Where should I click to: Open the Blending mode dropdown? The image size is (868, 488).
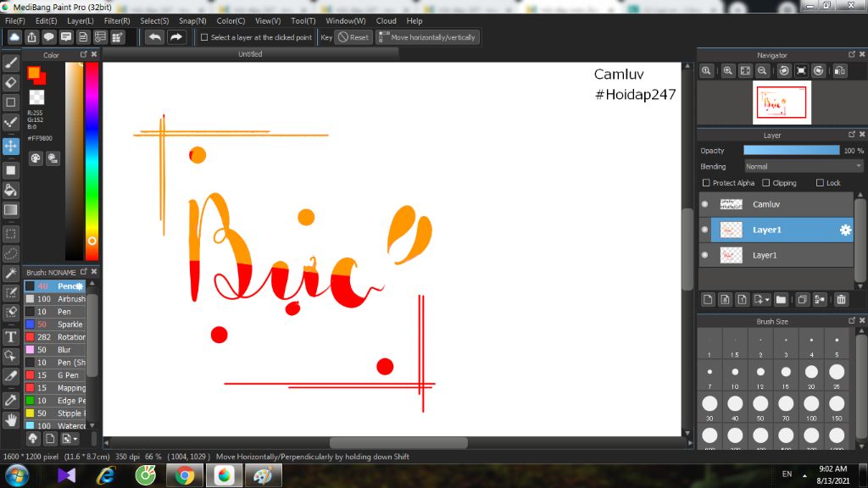(803, 167)
